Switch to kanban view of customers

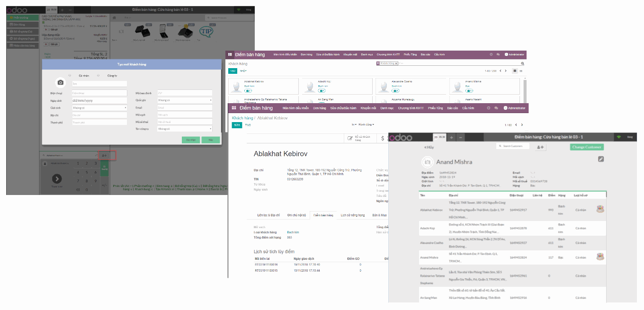514,71
